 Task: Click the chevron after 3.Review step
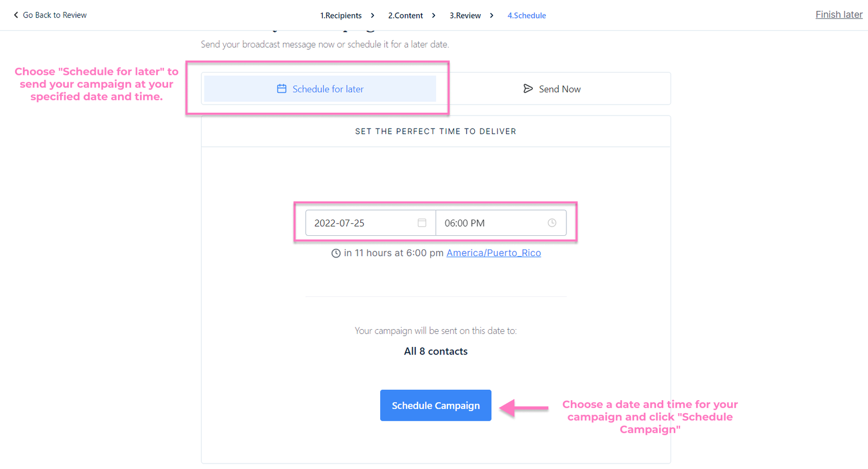[x=492, y=16]
